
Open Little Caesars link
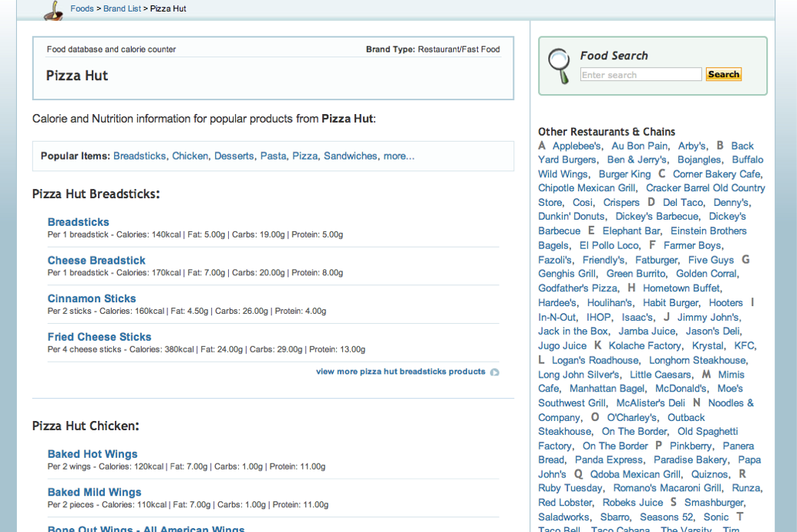click(x=661, y=375)
